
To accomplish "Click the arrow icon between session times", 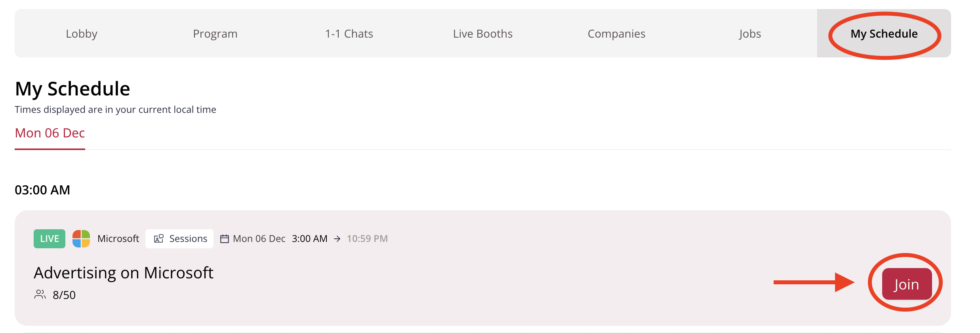I will (337, 239).
